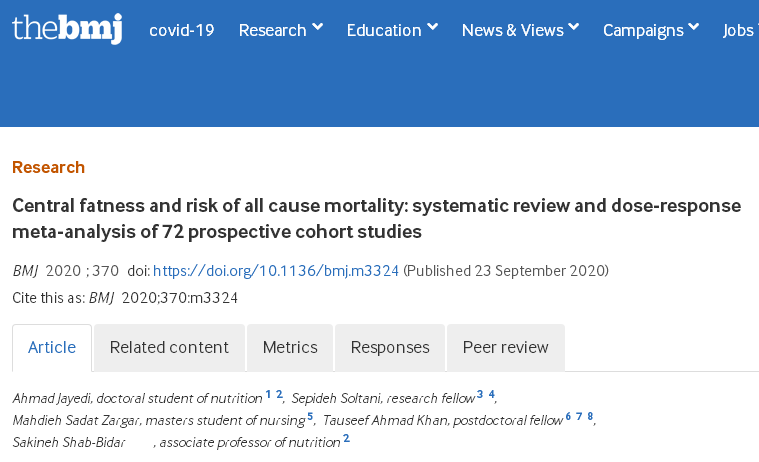Open the Jobs navigation item
The width and height of the screenshot is (759, 462).
click(x=740, y=31)
